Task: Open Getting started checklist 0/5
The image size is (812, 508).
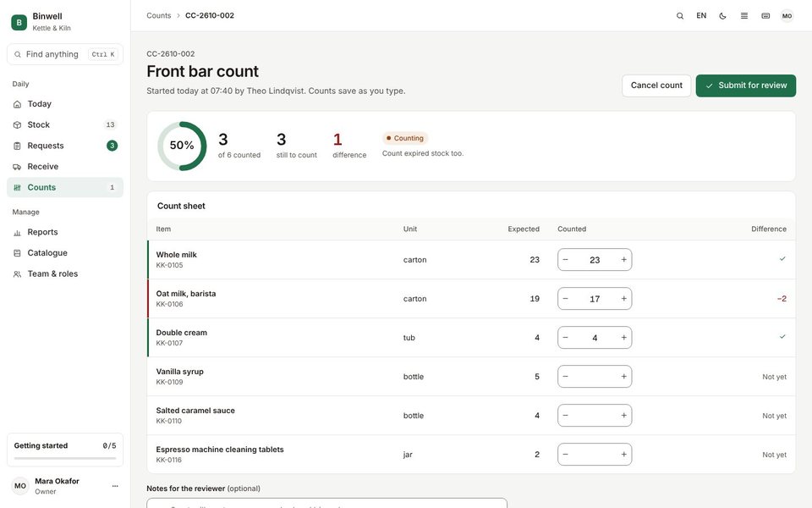Action: coord(65,450)
